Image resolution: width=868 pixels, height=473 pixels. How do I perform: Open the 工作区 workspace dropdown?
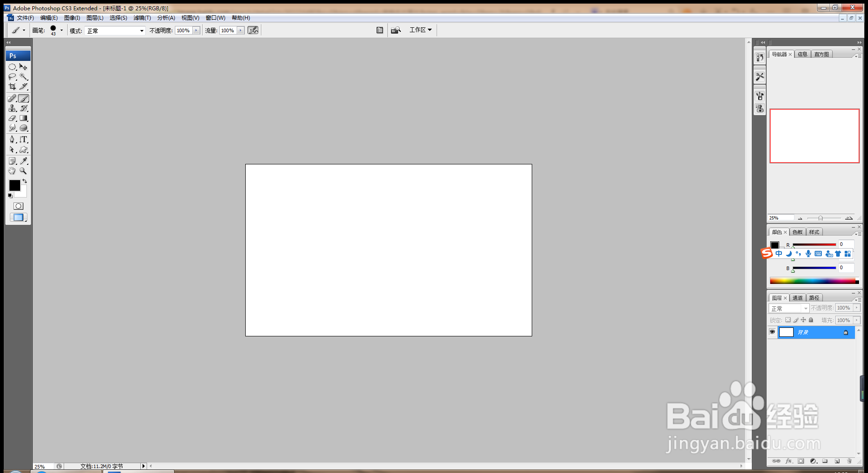421,30
